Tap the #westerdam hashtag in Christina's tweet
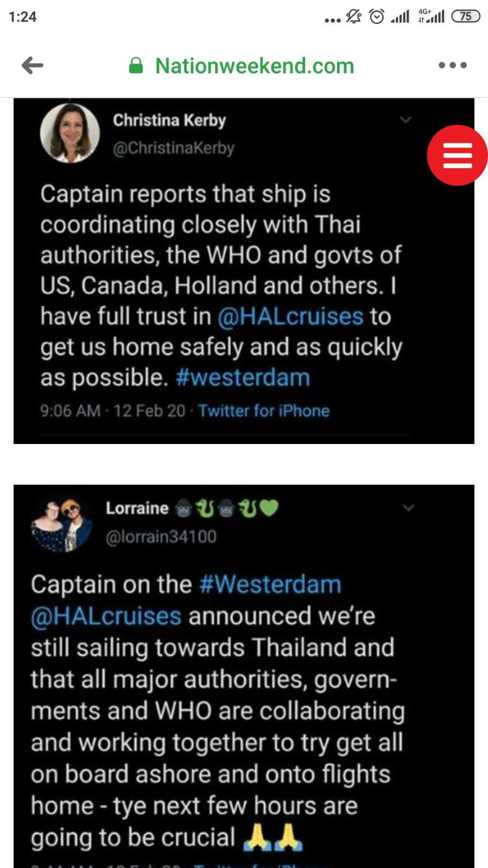 coord(243,377)
